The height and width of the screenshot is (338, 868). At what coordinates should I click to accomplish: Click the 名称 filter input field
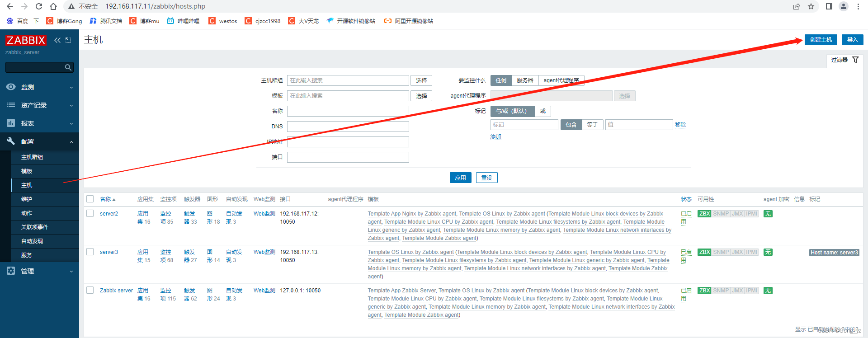coord(348,111)
